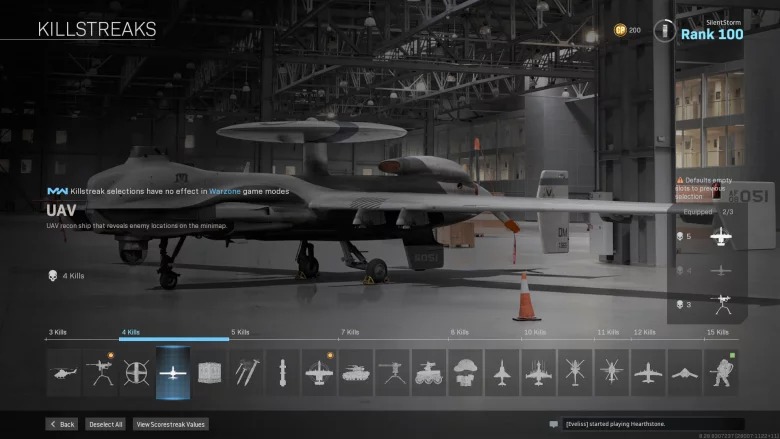
Task: Select the VTOL Jet killstreak icon
Action: 502,373
